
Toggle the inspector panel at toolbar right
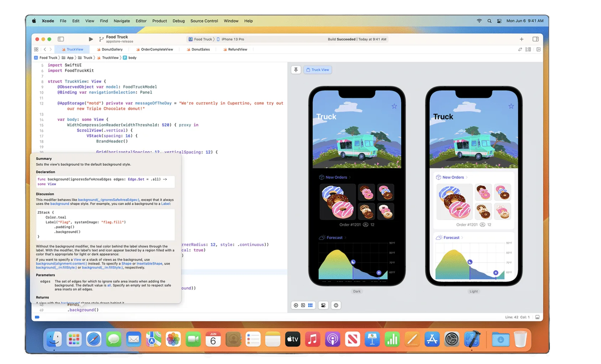click(x=535, y=39)
